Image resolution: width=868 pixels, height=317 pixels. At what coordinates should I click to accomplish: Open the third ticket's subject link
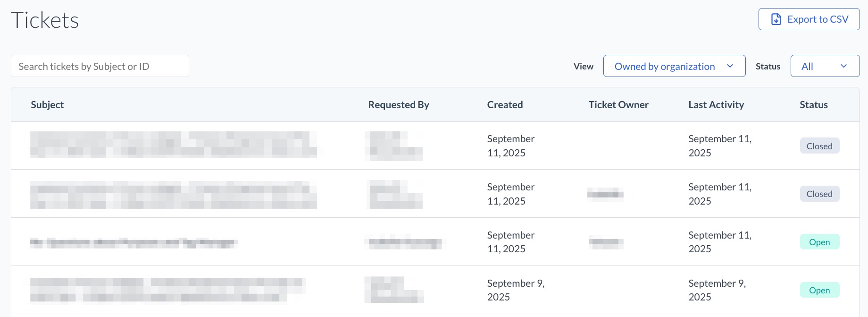click(134, 243)
